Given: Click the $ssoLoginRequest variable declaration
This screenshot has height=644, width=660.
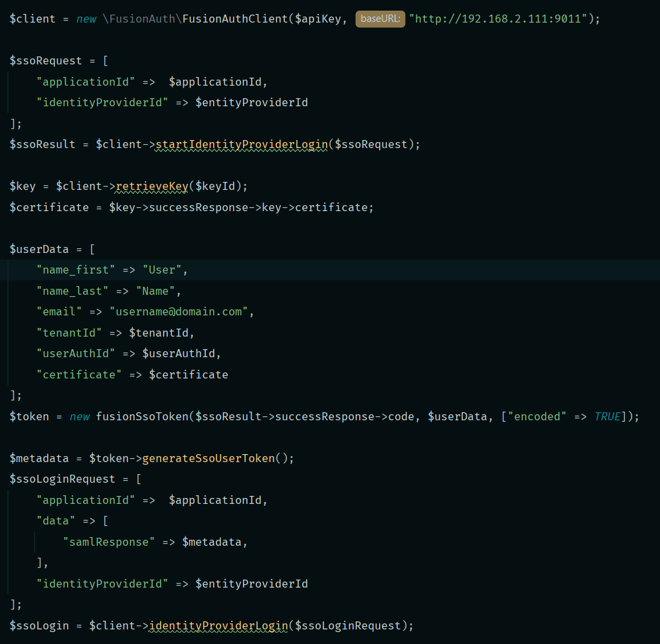Looking at the screenshot, I should pos(62,479).
